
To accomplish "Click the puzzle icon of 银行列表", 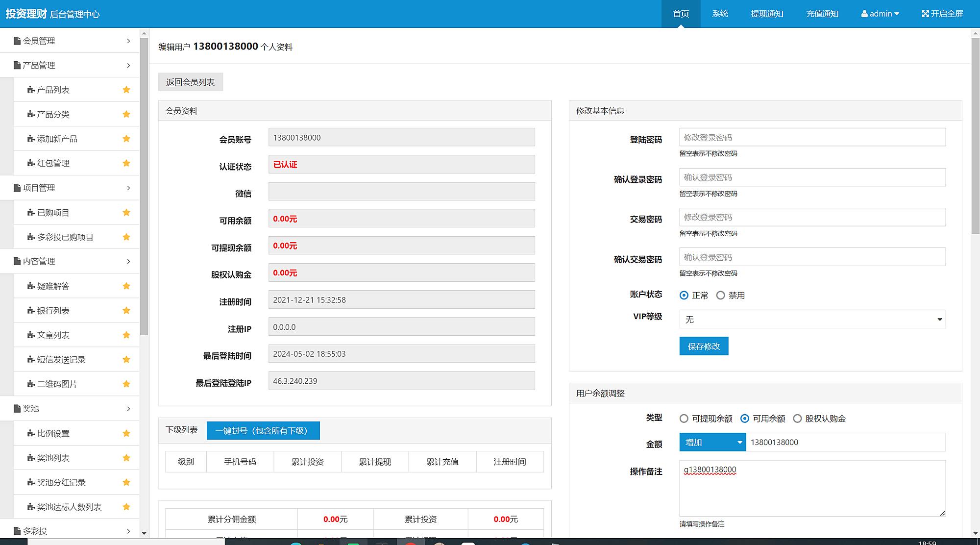I will 31,311.
